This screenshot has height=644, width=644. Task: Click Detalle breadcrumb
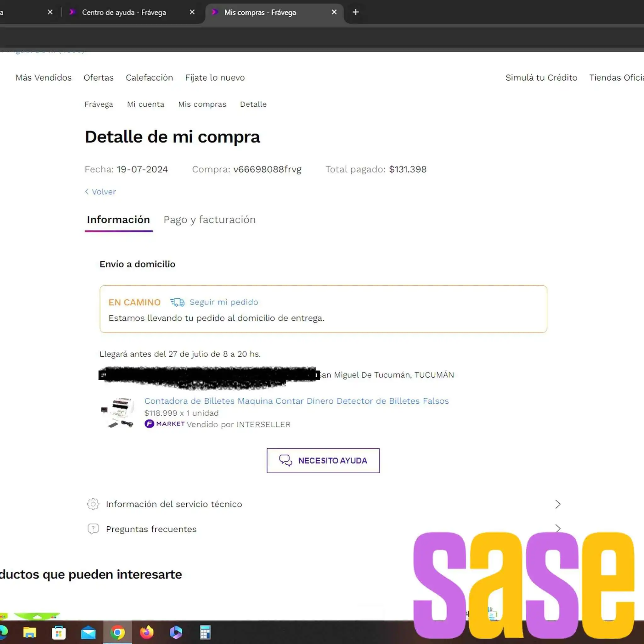point(253,104)
